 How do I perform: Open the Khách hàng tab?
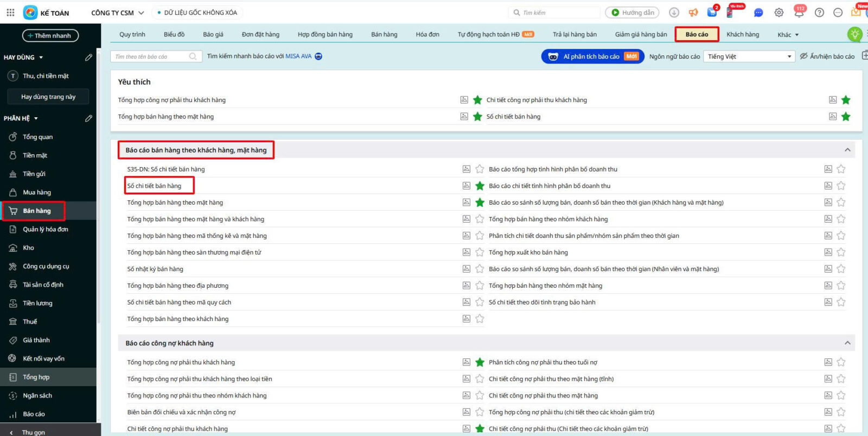[743, 34]
